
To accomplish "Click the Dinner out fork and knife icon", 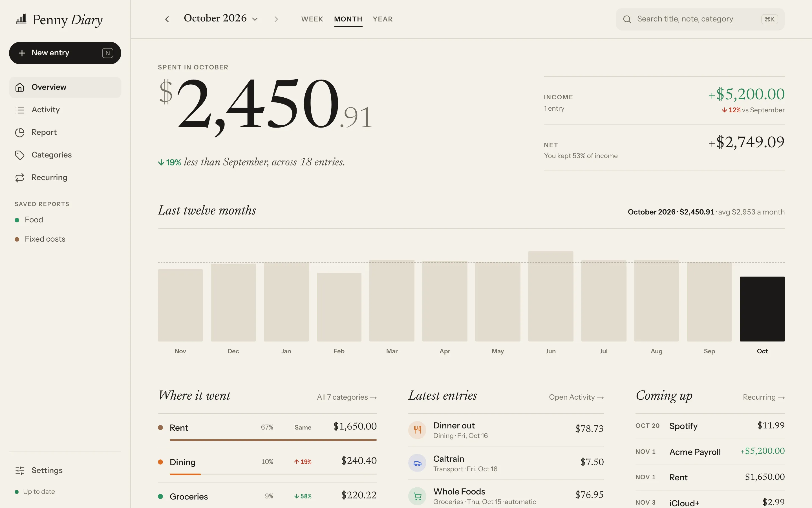I will (417, 430).
